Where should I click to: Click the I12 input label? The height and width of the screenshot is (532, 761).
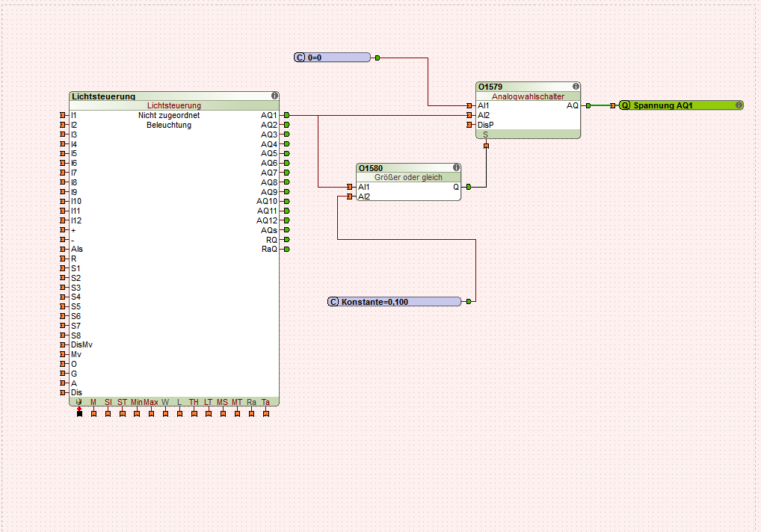76,220
